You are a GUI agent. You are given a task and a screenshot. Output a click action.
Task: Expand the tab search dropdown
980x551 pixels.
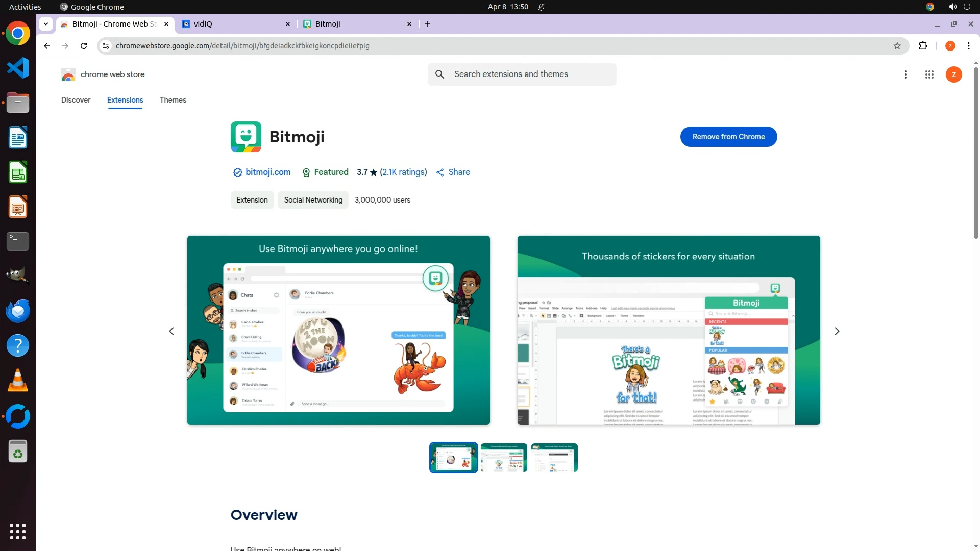[46, 24]
